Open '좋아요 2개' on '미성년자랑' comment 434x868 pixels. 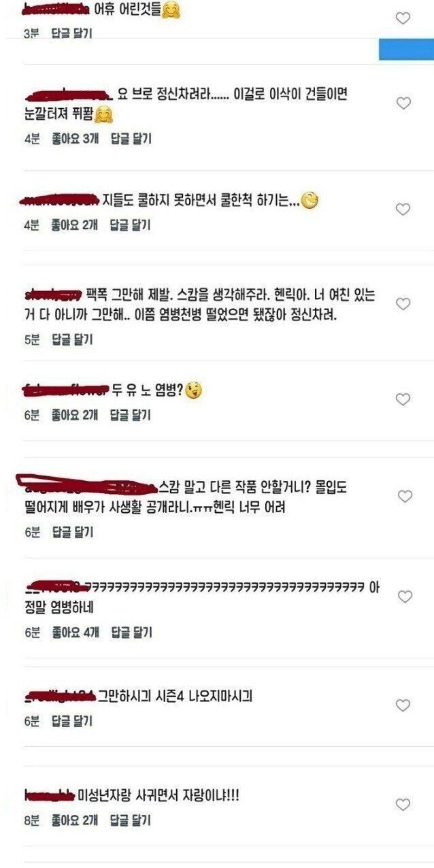point(75,820)
